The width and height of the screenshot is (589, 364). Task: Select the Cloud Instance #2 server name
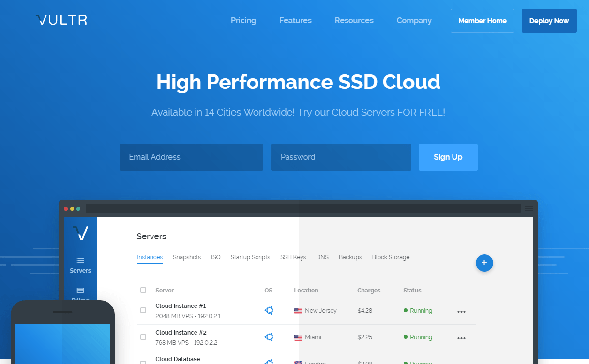coord(181,333)
